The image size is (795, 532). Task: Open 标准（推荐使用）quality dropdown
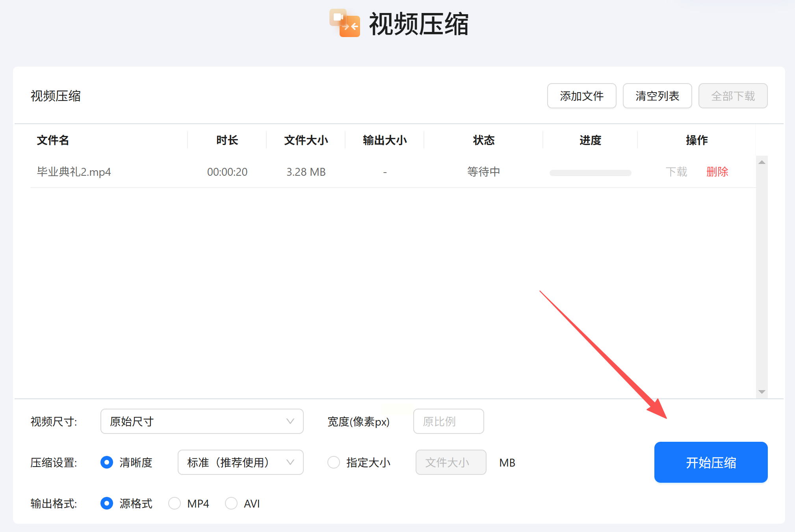pos(240,462)
